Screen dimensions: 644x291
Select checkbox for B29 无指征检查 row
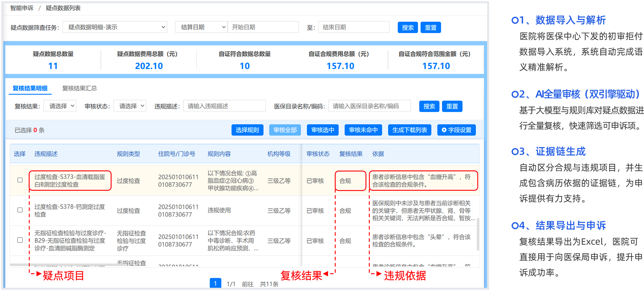tap(20, 240)
